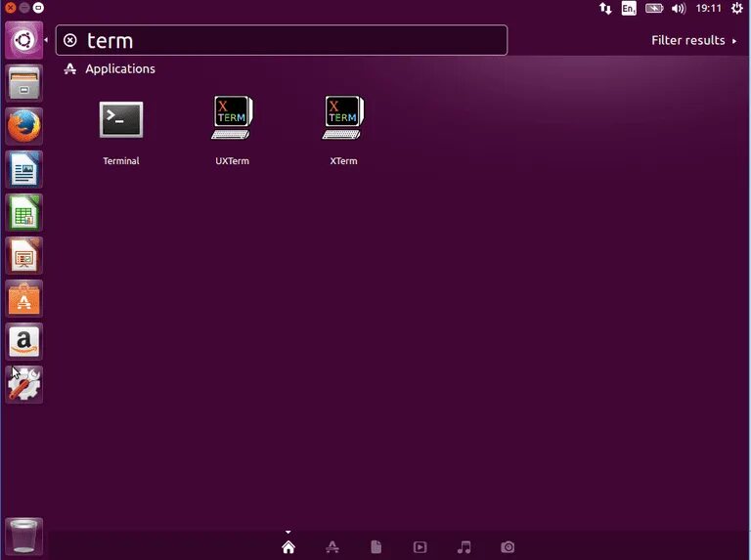Open the Trash in the launcher
The image size is (751, 560).
tap(23, 537)
